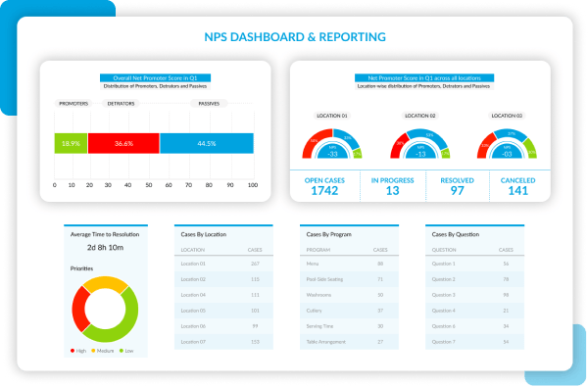Select the Question 1 row
The image size is (588, 387).
click(474, 264)
